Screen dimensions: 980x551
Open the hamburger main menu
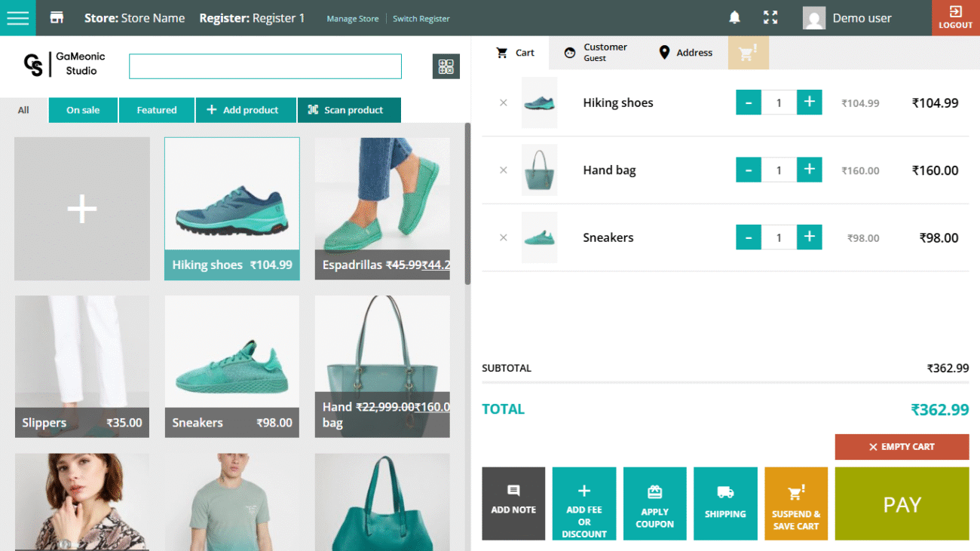pos(17,18)
